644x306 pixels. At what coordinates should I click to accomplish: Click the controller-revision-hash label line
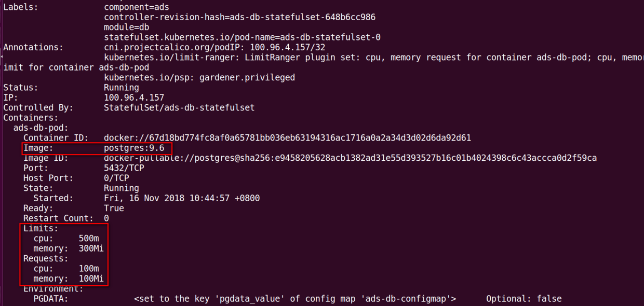(x=240, y=17)
